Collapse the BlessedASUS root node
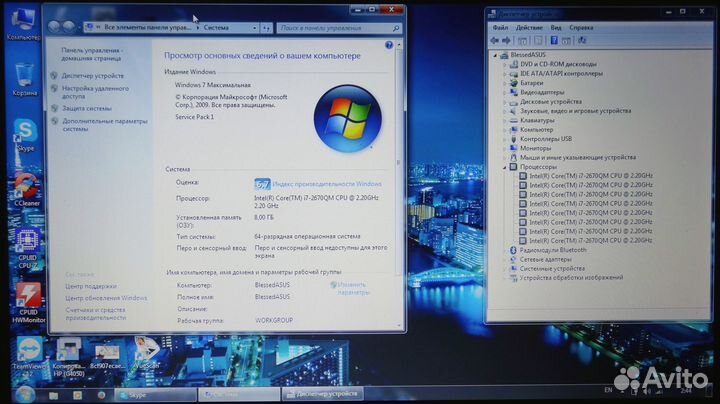 coord(495,55)
